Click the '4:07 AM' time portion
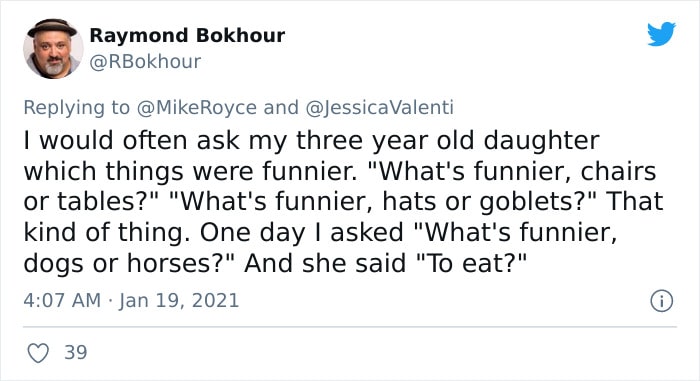This screenshot has height=381, width=700. pyautogui.click(x=62, y=300)
